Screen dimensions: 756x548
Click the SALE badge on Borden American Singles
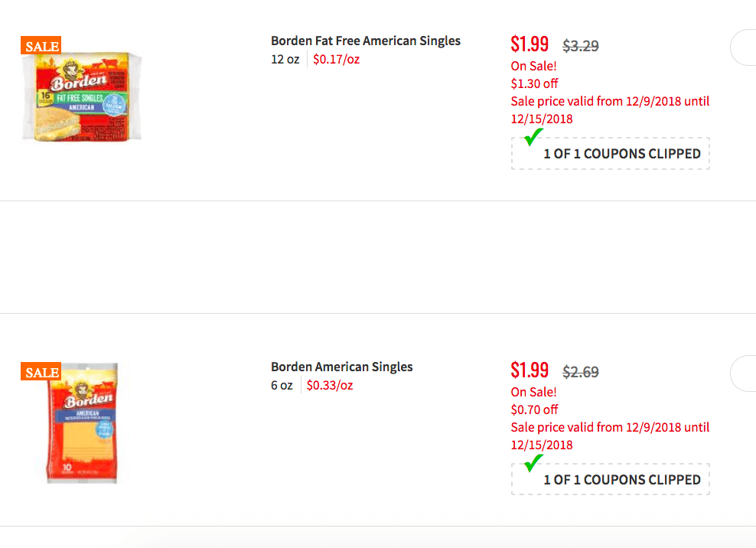point(41,372)
